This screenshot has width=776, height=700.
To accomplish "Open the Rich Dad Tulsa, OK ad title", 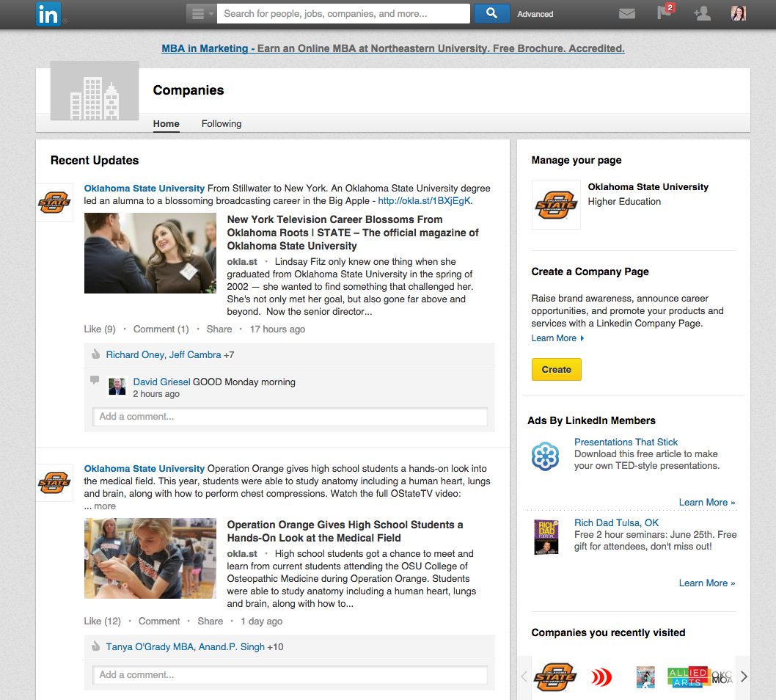I will click(x=616, y=522).
